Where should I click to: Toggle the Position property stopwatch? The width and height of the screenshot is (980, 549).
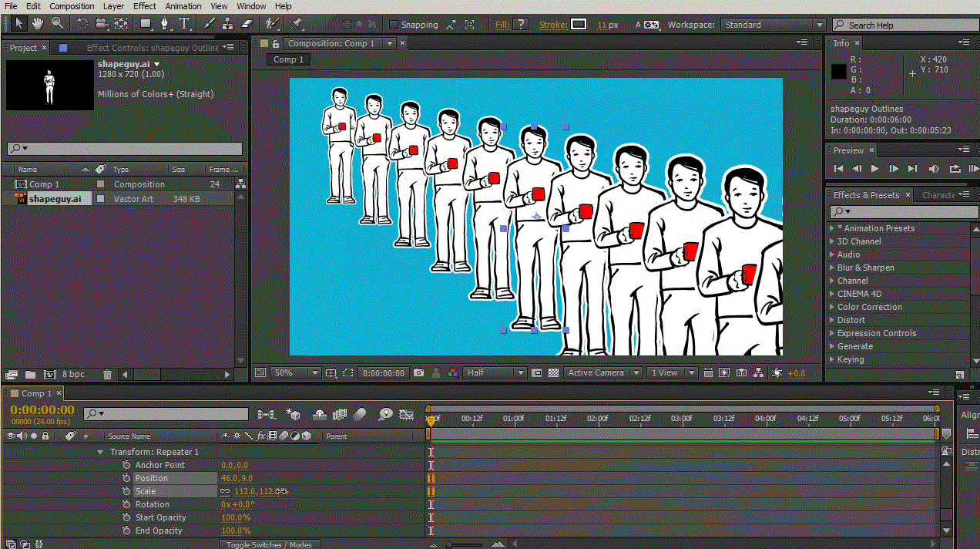point(127,478)
